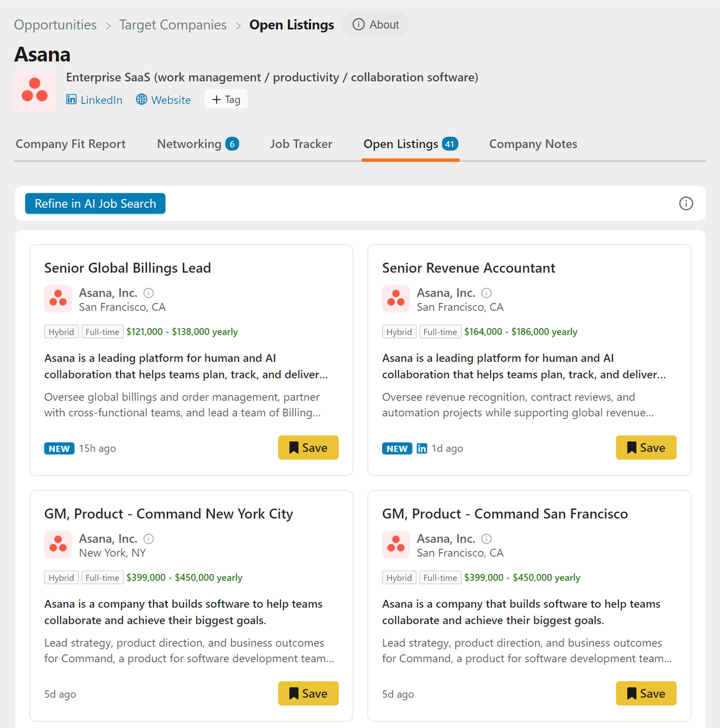Click Asana logo in Senior Revenue Accountant card
Image resolution: width=720 pixels, height=728 pixels.
click(x=396, y=299)
